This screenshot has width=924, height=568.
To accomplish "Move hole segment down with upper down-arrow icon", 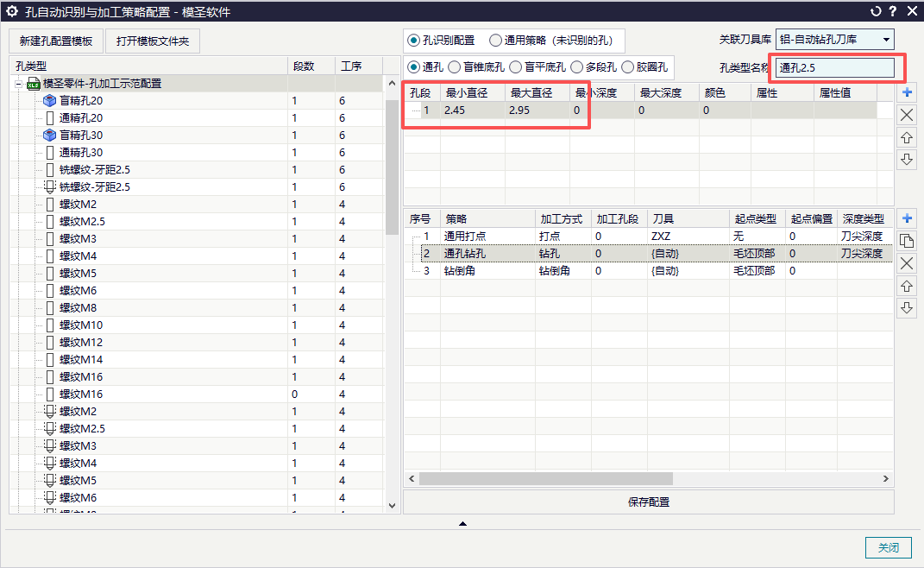I will click(907, 159).
